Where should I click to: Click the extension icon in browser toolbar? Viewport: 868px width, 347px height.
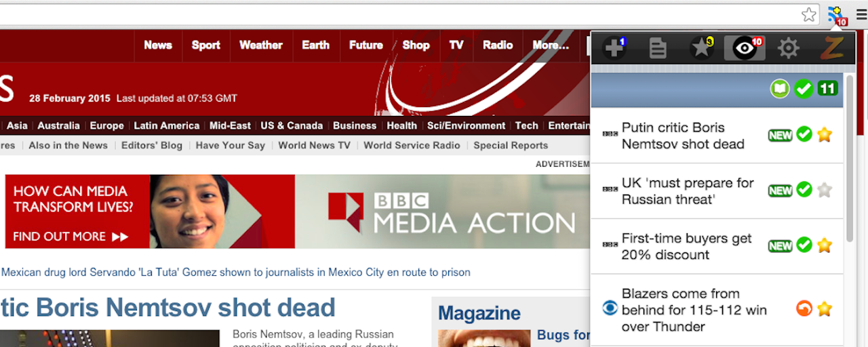[x=837, y=15]
